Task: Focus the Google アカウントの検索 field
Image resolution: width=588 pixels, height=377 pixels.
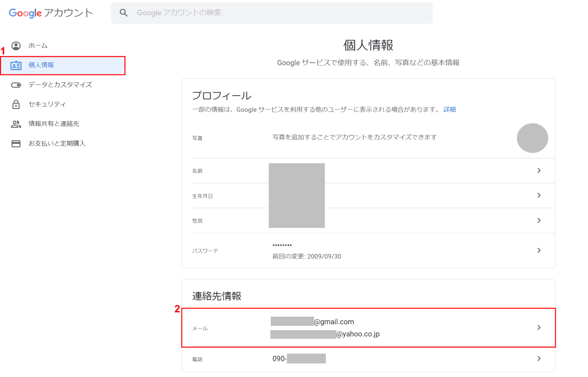Action: pyautogui.click(x=272, y=13)
